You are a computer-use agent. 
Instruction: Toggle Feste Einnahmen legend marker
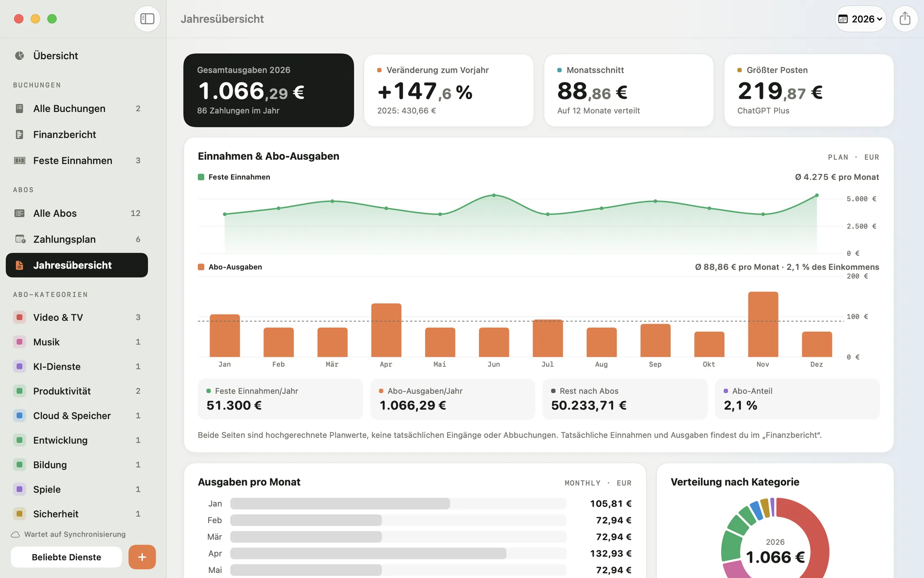pos(201,177)
